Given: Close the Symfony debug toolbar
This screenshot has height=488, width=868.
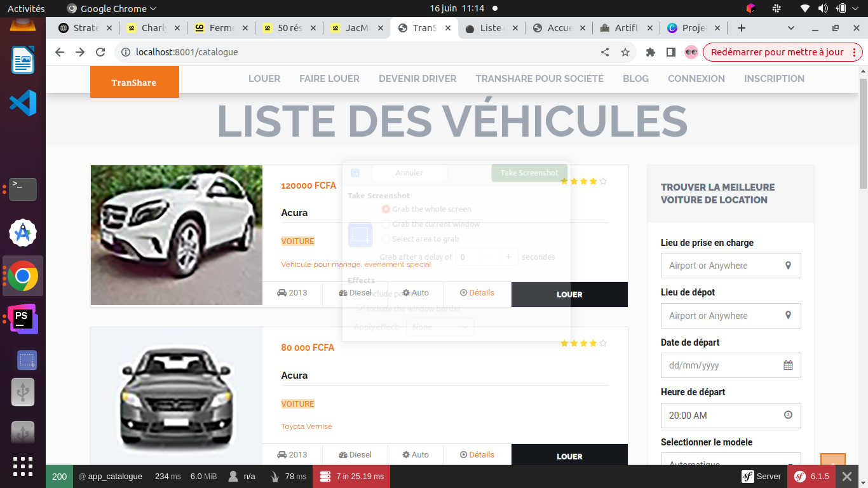Looking at the screenshot, I should click(846, 477).
